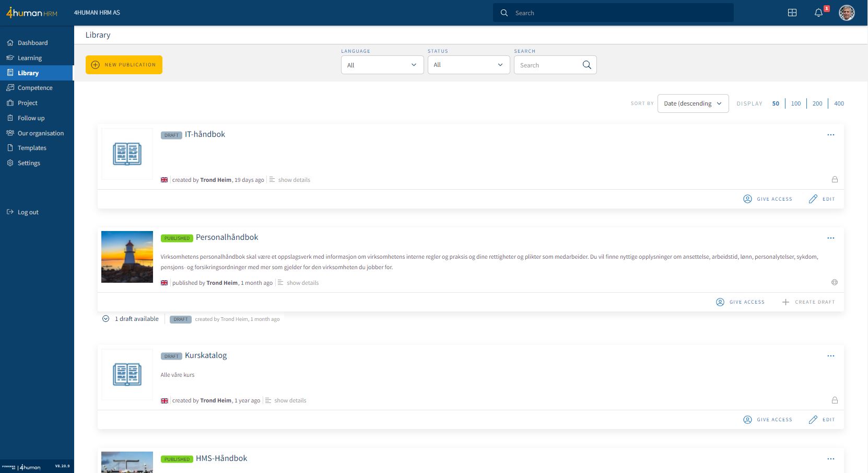Open the Status filter dropdown

tap(468, 65)
